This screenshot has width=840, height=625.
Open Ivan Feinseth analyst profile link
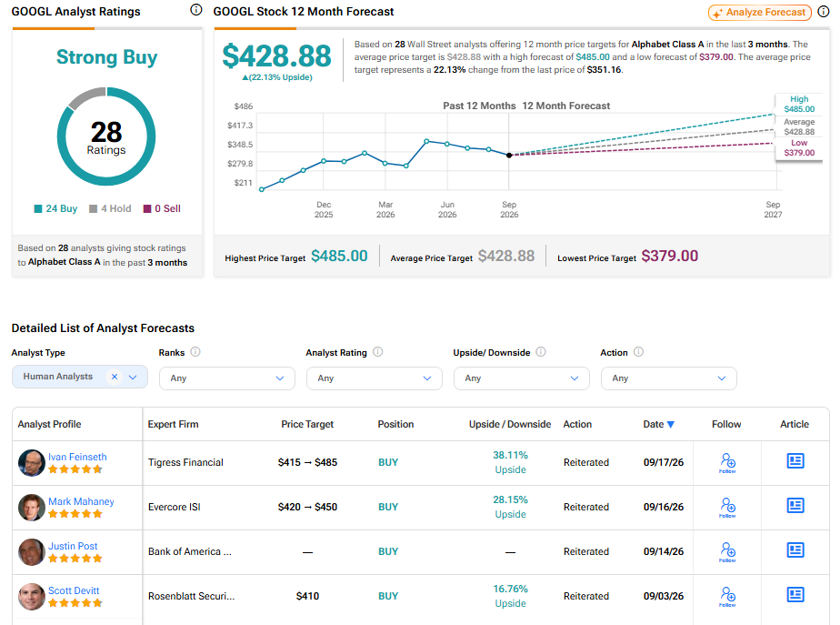click(x=77, y=457)
